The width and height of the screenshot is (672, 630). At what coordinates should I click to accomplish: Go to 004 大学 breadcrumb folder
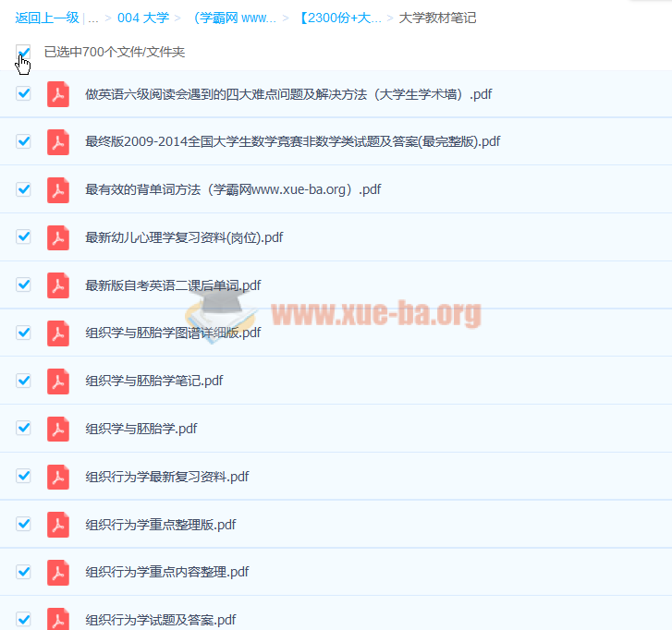tap(142, 18)
